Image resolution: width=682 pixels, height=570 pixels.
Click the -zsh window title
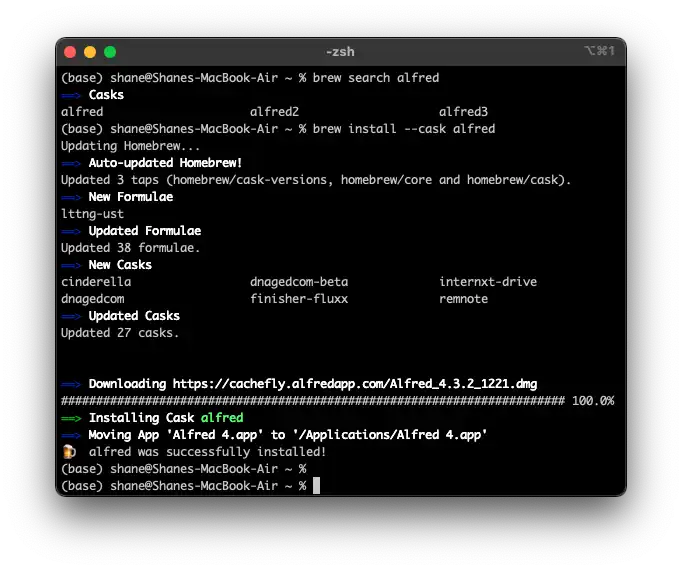tap(340, 52)
